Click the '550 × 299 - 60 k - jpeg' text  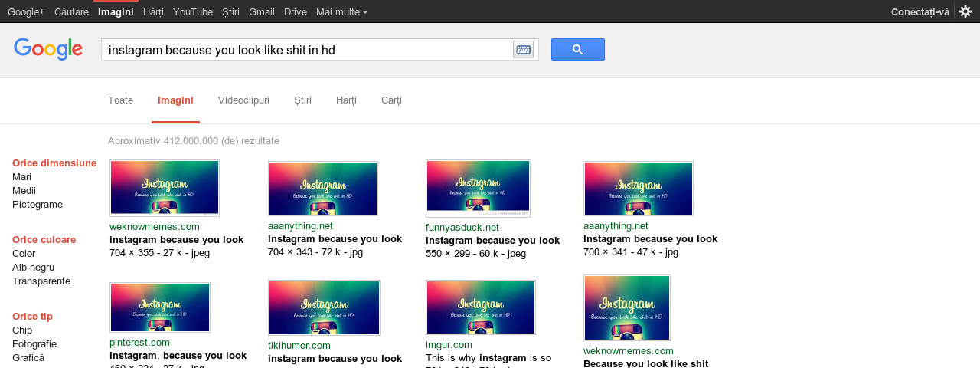click(x=475, y=253)
